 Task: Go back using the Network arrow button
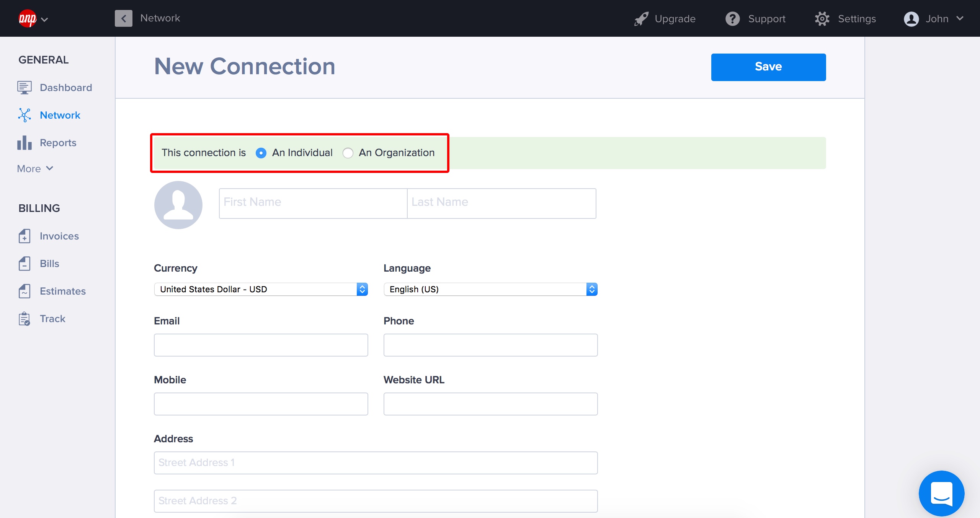(123, 18)
